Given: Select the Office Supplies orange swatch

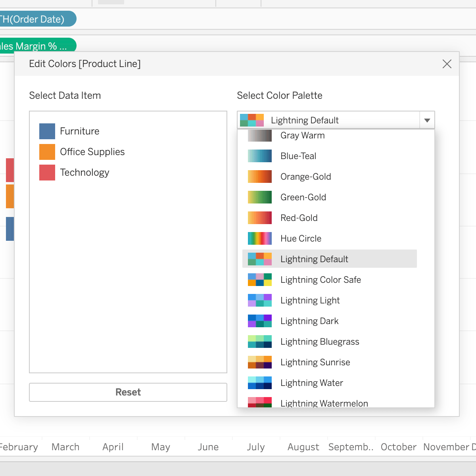Looking at the screenshot, I should [47, 152].
